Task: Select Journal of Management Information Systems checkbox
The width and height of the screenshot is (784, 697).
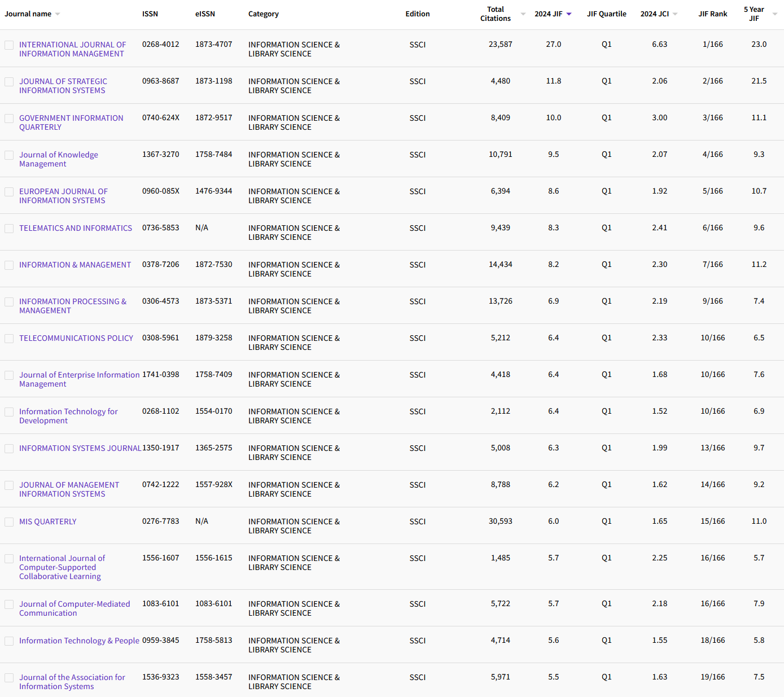Action: pos(9,485)
